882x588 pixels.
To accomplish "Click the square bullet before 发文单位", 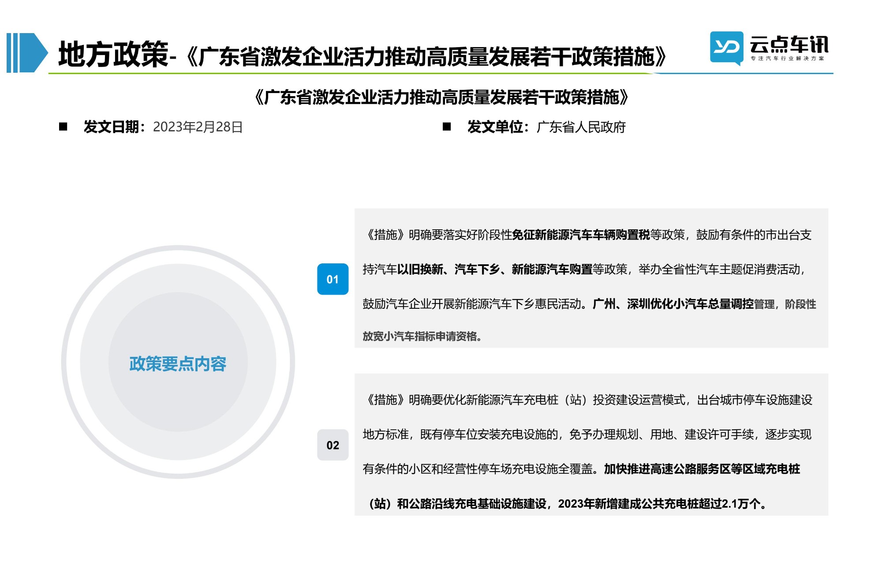I will [447, 127].
